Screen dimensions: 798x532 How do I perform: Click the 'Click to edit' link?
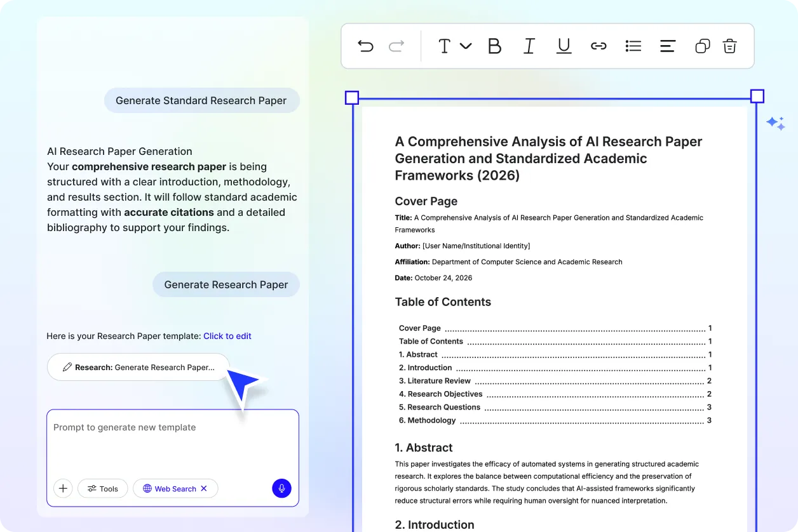tap(227, 336)
